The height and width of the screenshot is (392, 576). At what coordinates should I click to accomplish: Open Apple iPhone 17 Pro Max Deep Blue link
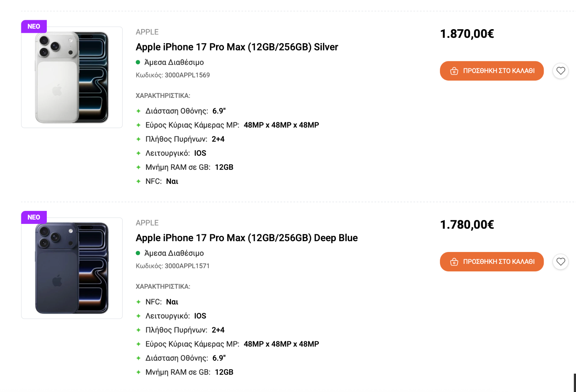point(246,238)
